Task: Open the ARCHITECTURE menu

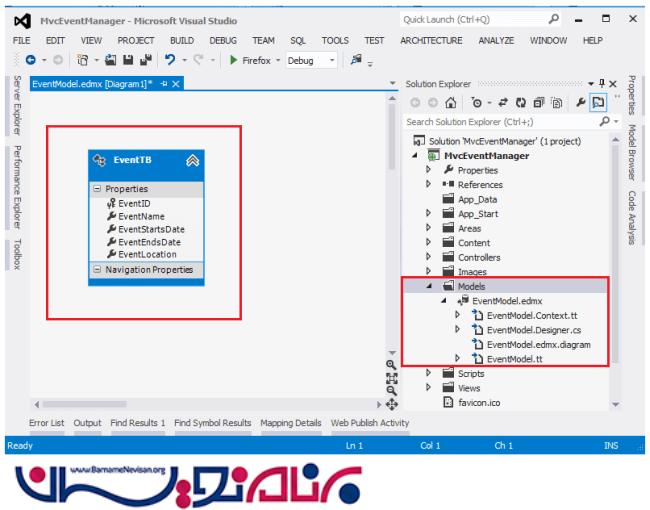Action: 431,40
